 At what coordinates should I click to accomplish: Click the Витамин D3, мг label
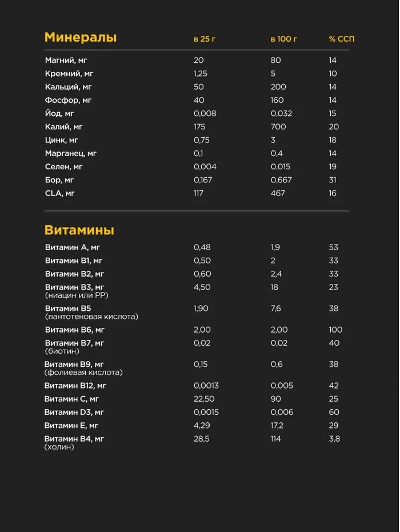(74, 412)
